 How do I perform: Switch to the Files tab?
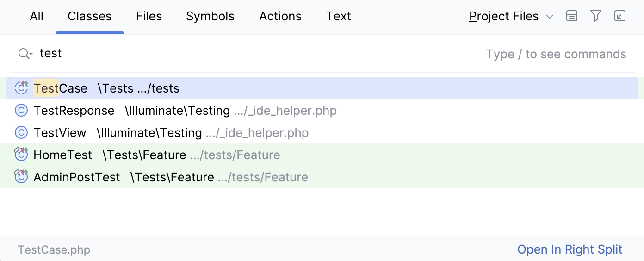149,16
